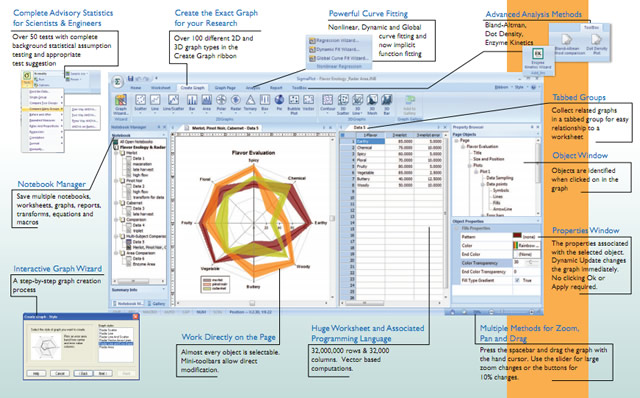Save using the quick access disk icon
Image resolution: width=640 pixels, height=398 pixels.
click(x=131, y=78)
